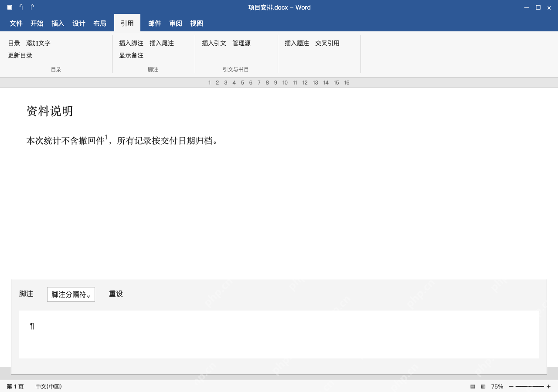The image size is (558, 392).
Task: Click 添加文字 in the ribbon
Action: pyautogui.click(x=38, y=43)
